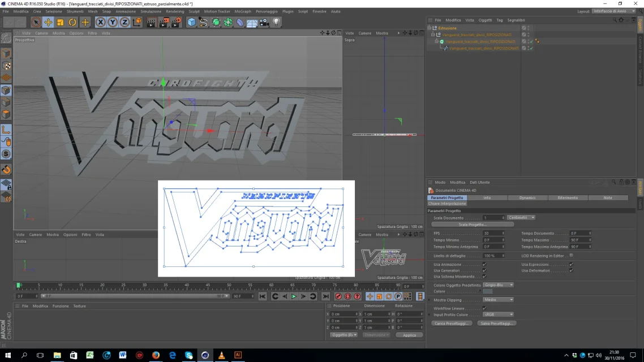The width and height of the screenshot is (644, 362).
Task: Add a cube primitive from toolbar
Action: (191, 22)
